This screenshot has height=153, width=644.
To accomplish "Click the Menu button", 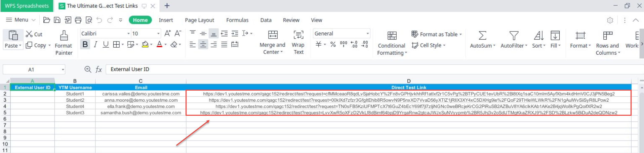I will click(x=21, y=20).
